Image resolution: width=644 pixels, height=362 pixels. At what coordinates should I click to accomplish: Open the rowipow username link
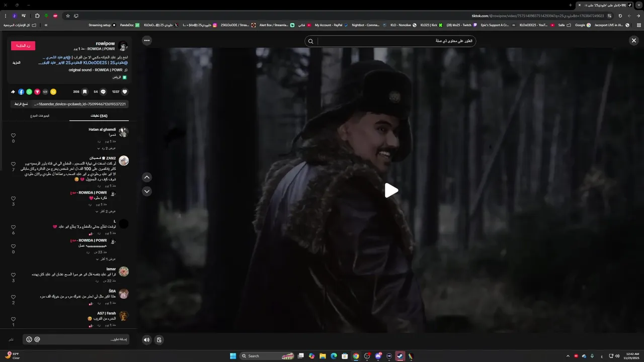coord(105,44)
